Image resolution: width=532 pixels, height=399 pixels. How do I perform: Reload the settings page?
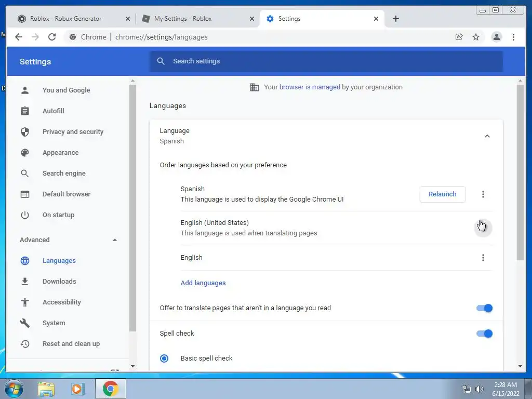click(52, 37)
